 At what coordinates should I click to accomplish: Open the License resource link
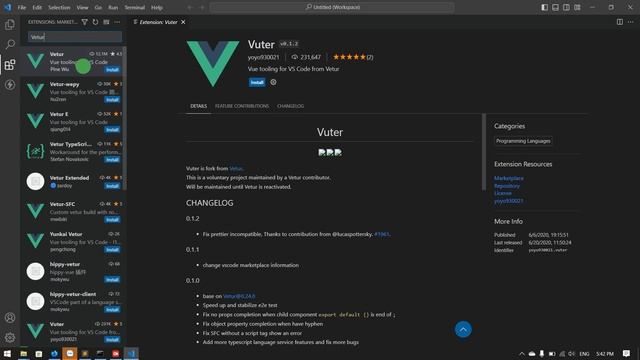pyautogui.click(x=502, y=193)
